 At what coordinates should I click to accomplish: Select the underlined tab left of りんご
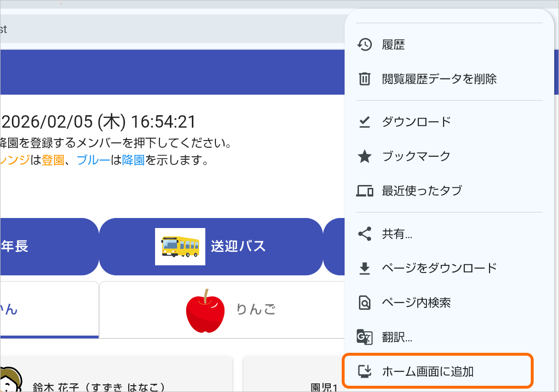[x=48, y=309]
